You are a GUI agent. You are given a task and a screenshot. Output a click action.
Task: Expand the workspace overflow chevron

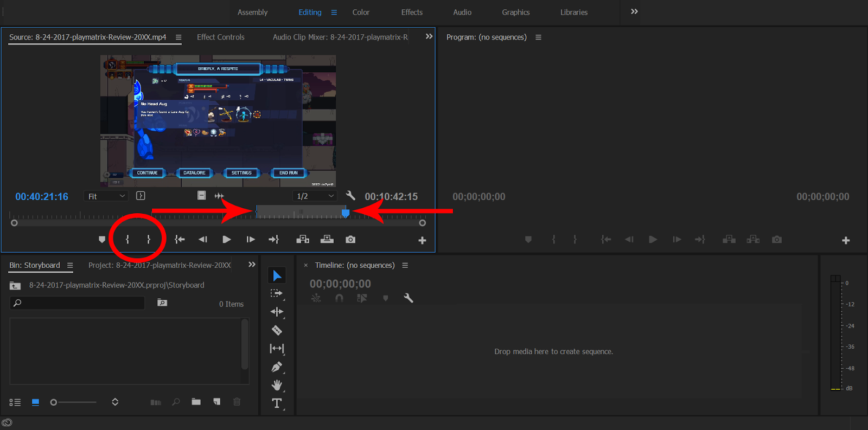[634, 12]
